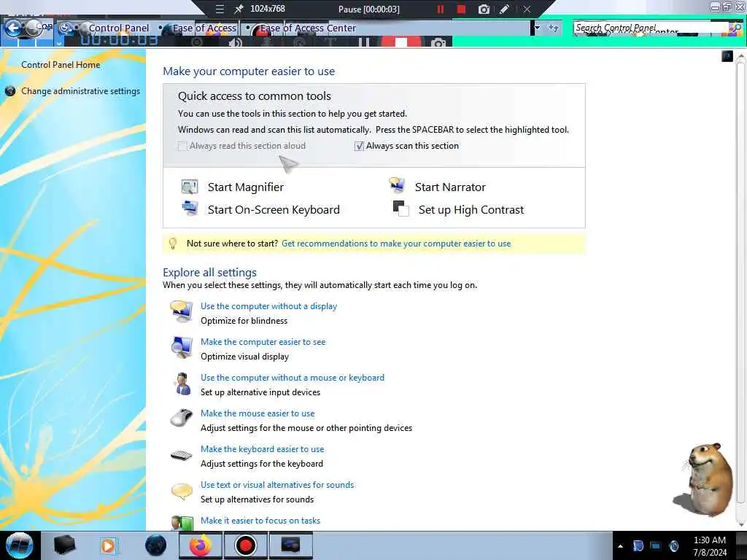Click the 'Make the computer easier to see' icon
The width and height of the screenshot is (747, 560).
[182, 348]
